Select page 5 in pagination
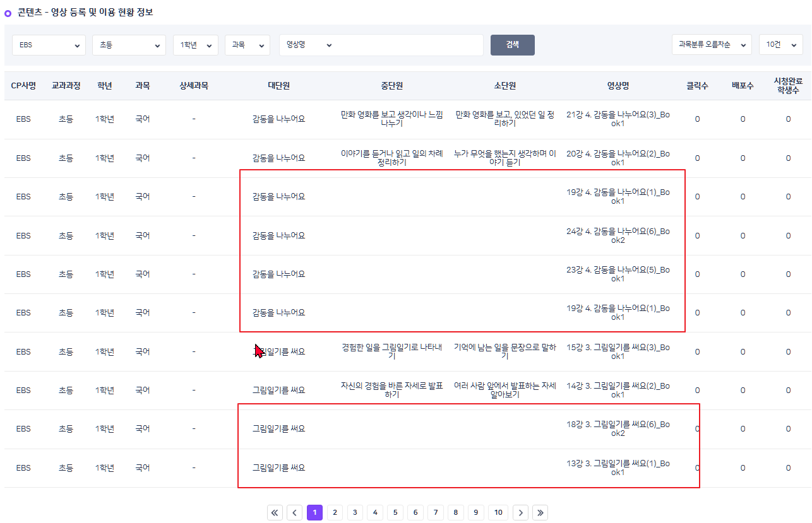 click(x=395, y=513)
